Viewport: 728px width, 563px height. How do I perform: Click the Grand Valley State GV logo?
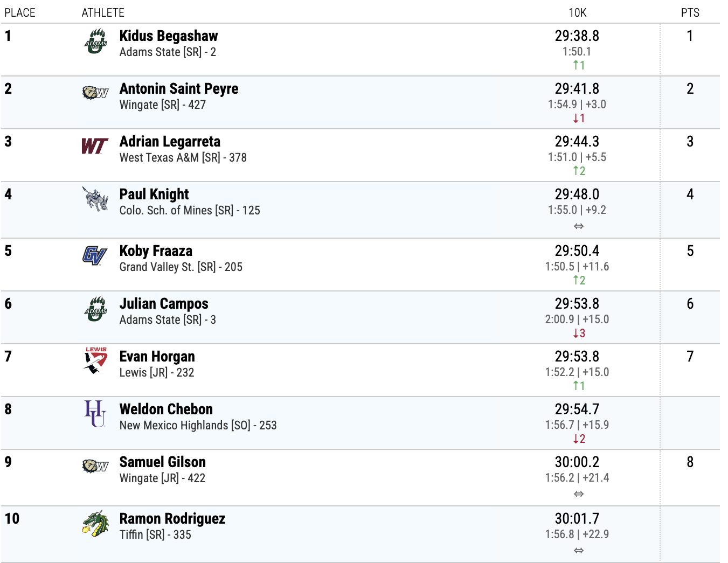[x=94, y=255]
